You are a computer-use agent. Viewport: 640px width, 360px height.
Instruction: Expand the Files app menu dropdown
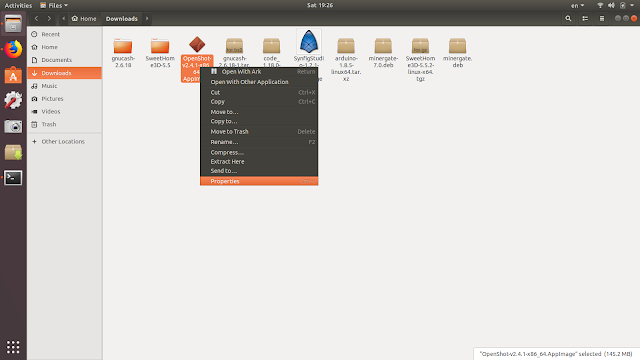tap(54, 5)
